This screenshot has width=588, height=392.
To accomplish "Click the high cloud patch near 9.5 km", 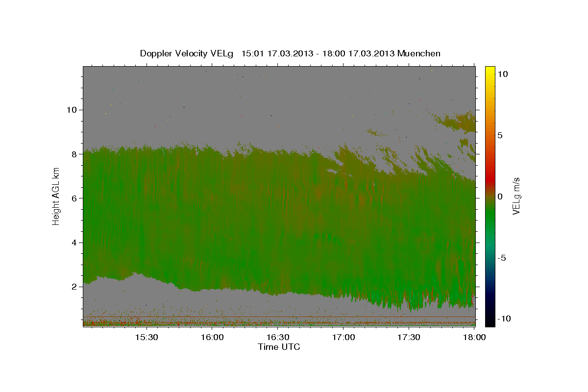I will tap(456, 122).
